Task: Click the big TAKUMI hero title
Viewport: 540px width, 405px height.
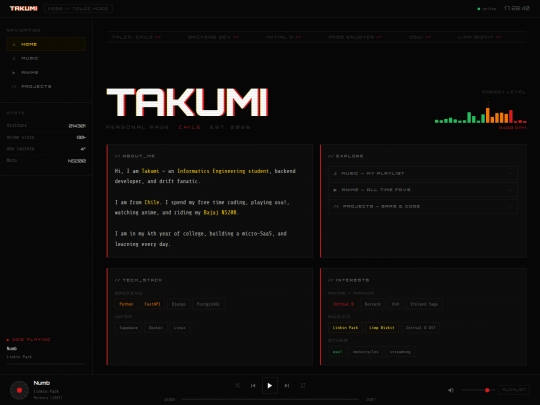Action: pyautogui.click(x=187, y=102)
